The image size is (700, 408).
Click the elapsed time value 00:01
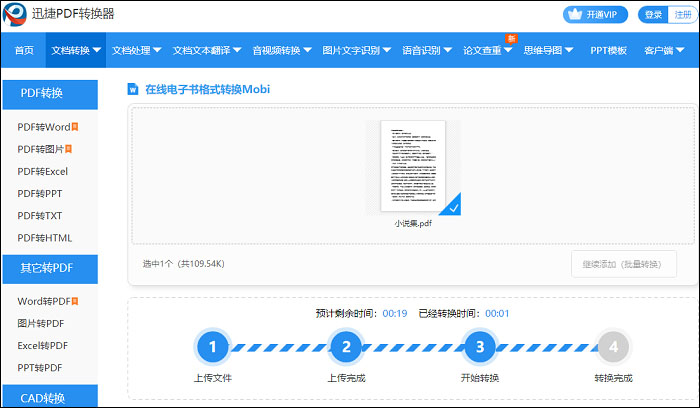pyautogui.click(x=497, y=313)
